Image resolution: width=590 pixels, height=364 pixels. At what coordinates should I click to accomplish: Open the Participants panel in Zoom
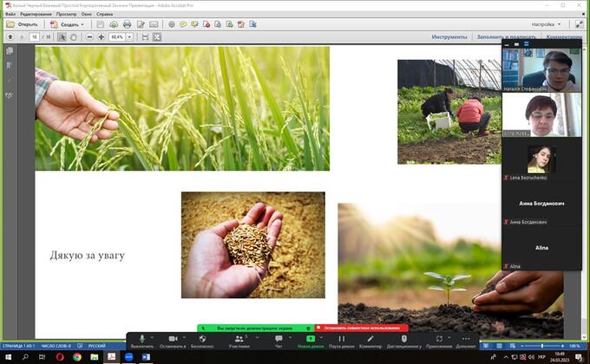tap(239, 340)
